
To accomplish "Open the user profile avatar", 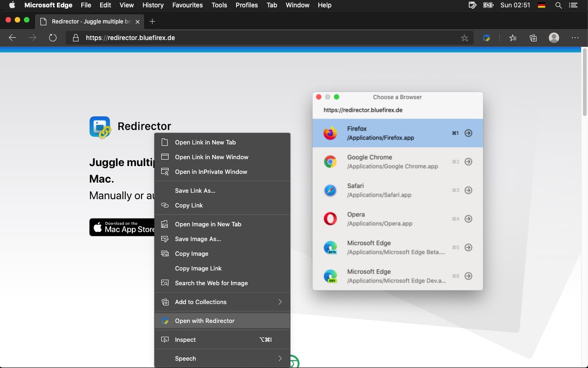I will (x=554, y=38).
